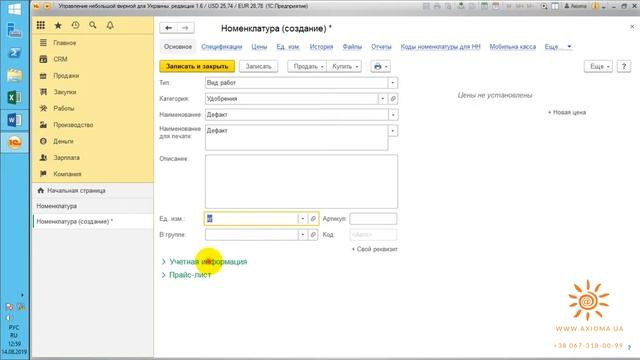Close the Номенклатура (создание) form
Screen dimensions: 640x360
(x=632, y=27)
